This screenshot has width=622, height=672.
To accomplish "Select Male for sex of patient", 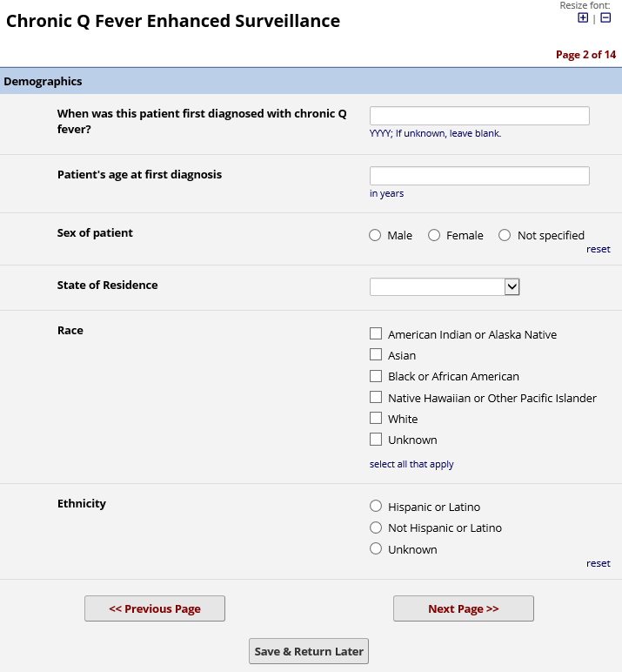I will [375, 235].
